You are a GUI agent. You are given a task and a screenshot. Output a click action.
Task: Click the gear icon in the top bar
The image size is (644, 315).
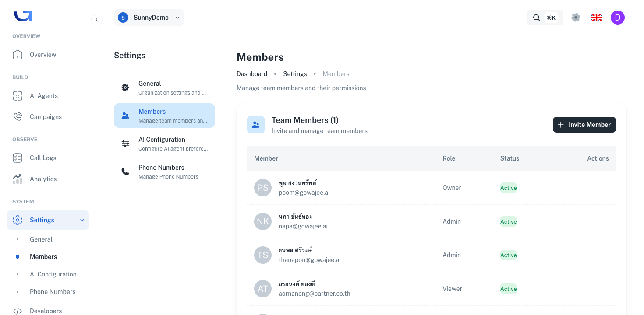[576, 17]
